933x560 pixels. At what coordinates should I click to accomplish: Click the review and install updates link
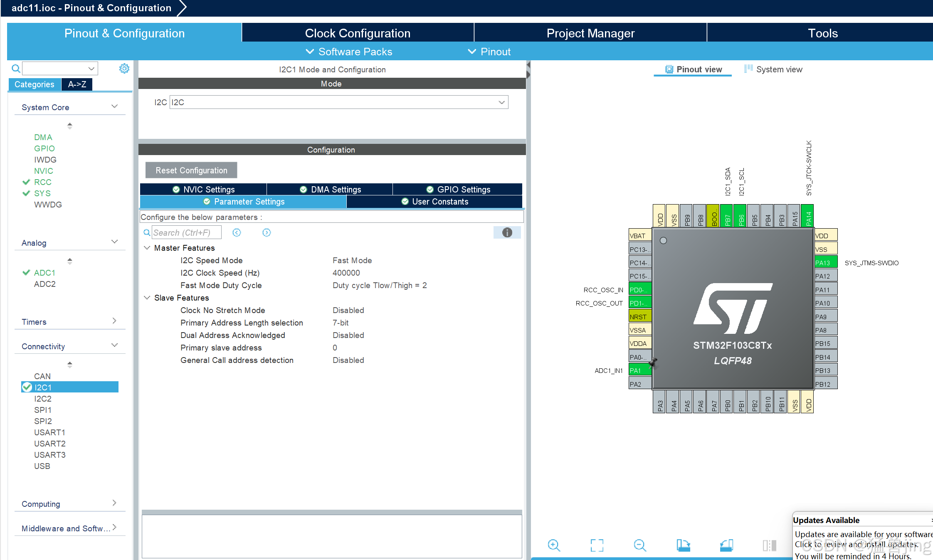[x=859, y=544]
